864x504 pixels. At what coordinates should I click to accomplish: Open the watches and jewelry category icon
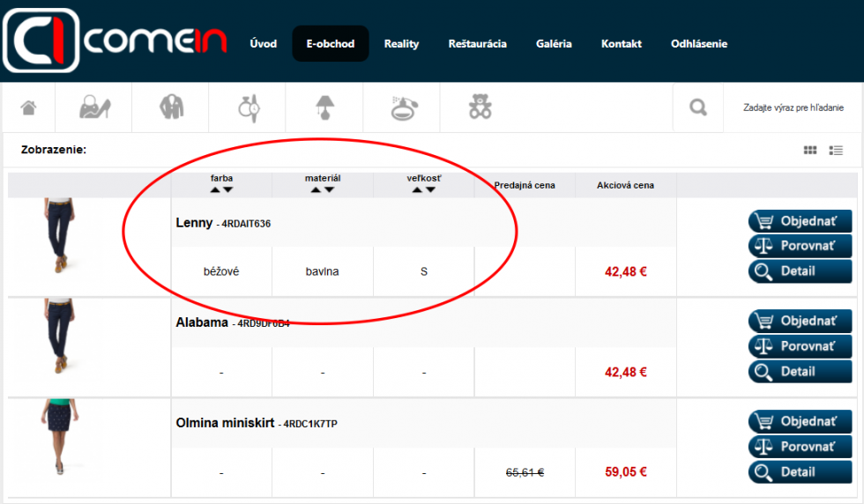tap(249, 108)
